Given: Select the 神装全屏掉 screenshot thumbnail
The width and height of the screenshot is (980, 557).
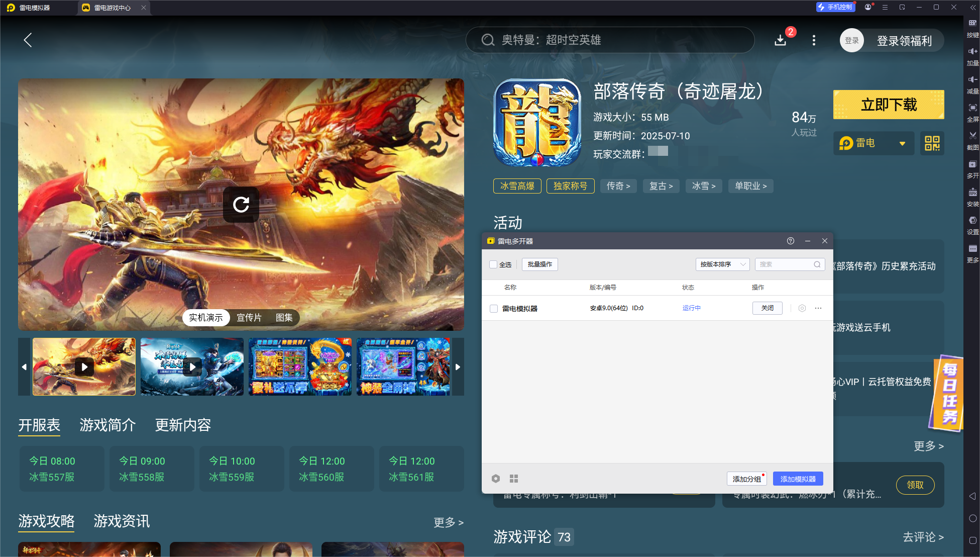Looking at the screenshot, I should pos(403,367).
